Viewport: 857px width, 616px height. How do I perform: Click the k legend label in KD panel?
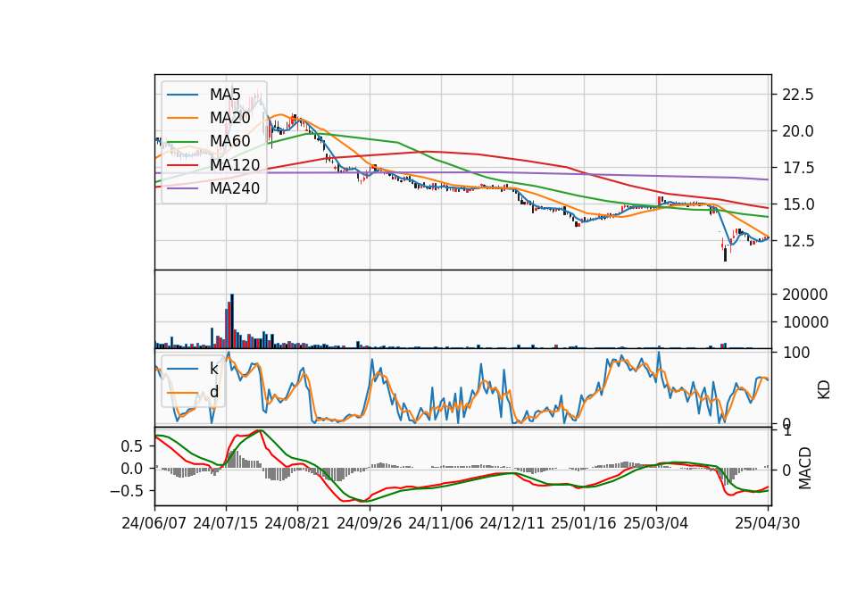click(213, 369)
